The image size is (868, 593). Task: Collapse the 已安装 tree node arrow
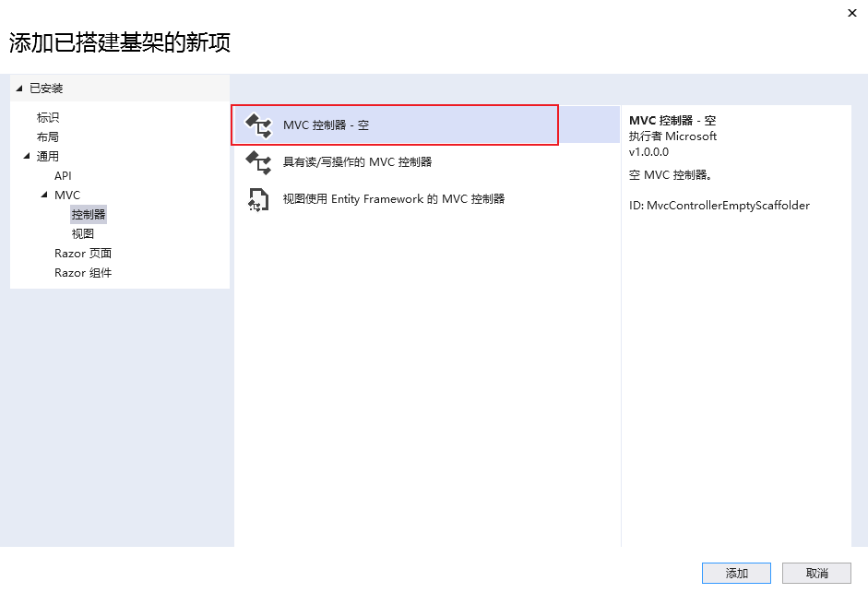(19, 89)
